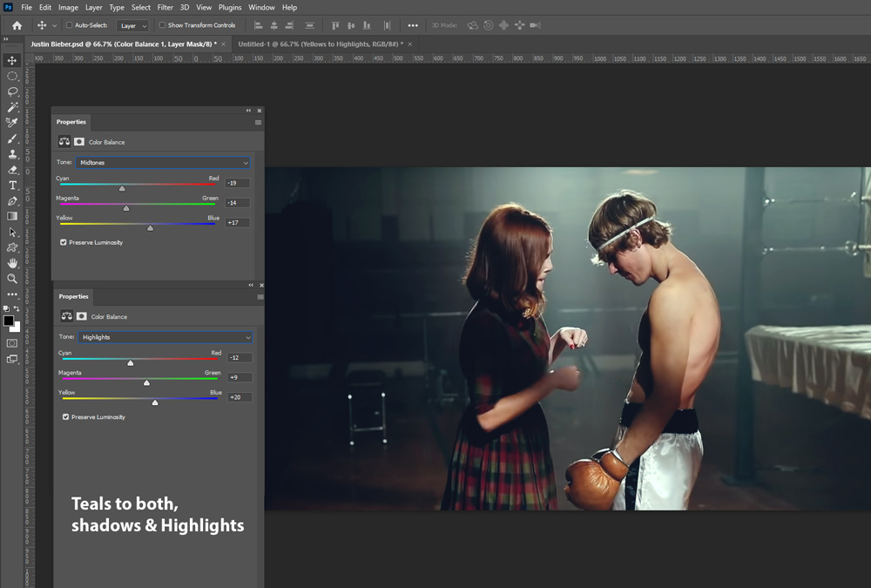871x588 pixels.
Task: Toggle Preserve Luminosity in the Midtones panel
Action: tap(64, 242)
